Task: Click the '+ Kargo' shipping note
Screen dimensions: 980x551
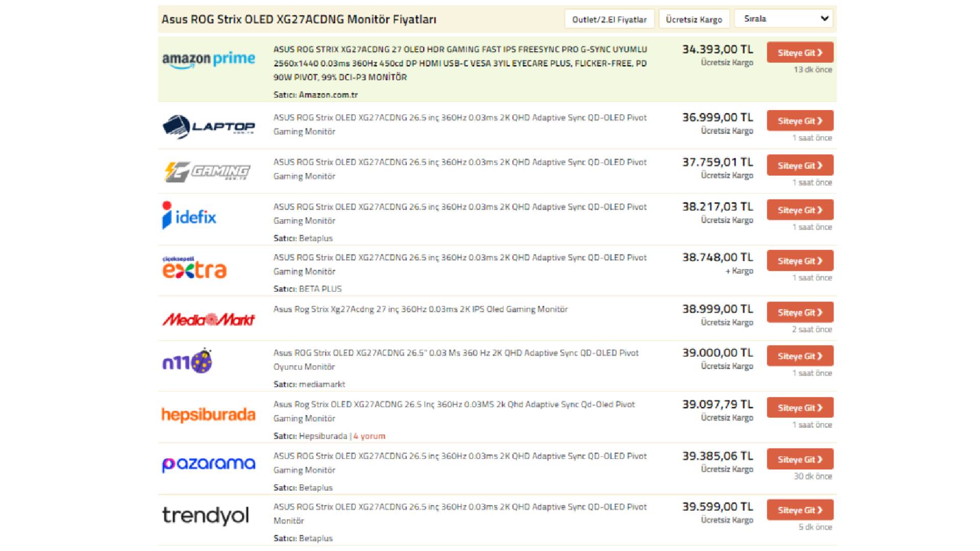Action: pyautogui.click(x=739, y=271)
